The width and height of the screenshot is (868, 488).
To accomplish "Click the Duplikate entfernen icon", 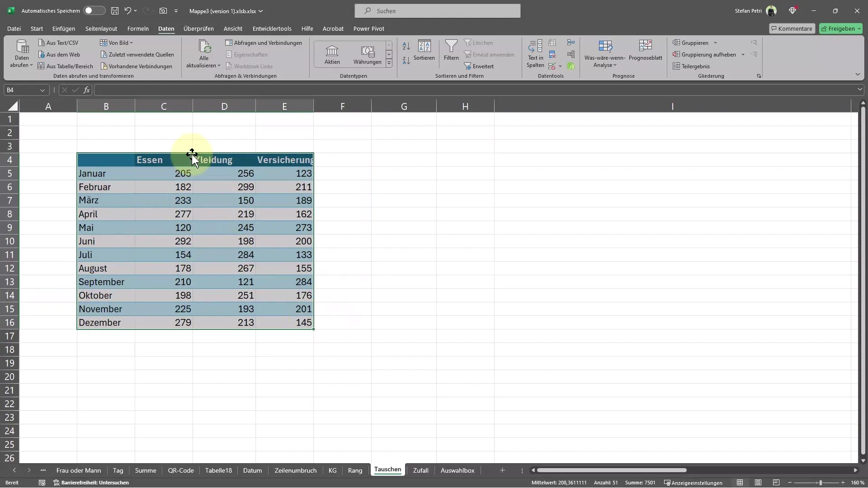I will [x=552, y=54].
